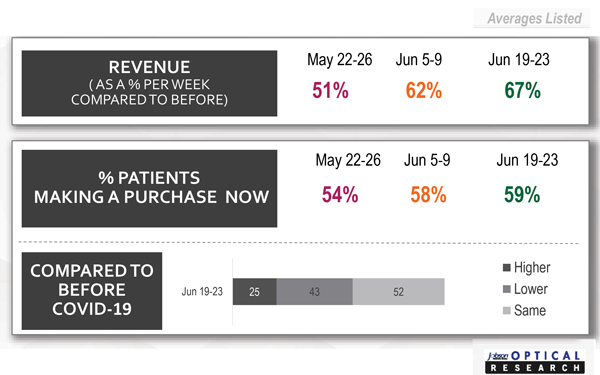
Task: Select the Jobson Optical Research logo
Action: [535, 362]
